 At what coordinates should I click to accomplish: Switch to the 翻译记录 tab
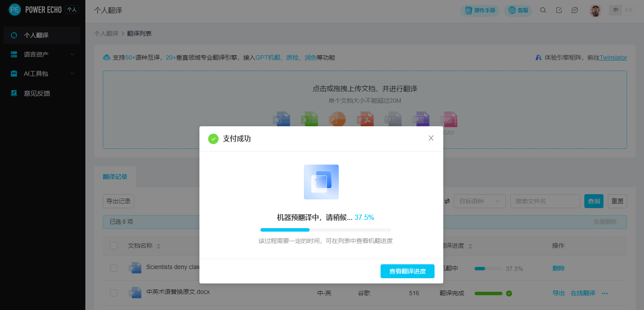[x=115, y=176]
